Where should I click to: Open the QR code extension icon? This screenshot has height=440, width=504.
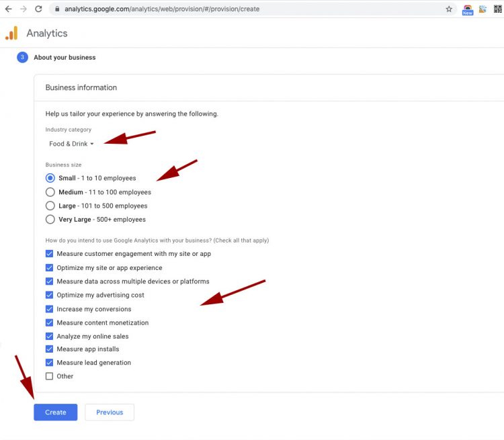point(498,9)
